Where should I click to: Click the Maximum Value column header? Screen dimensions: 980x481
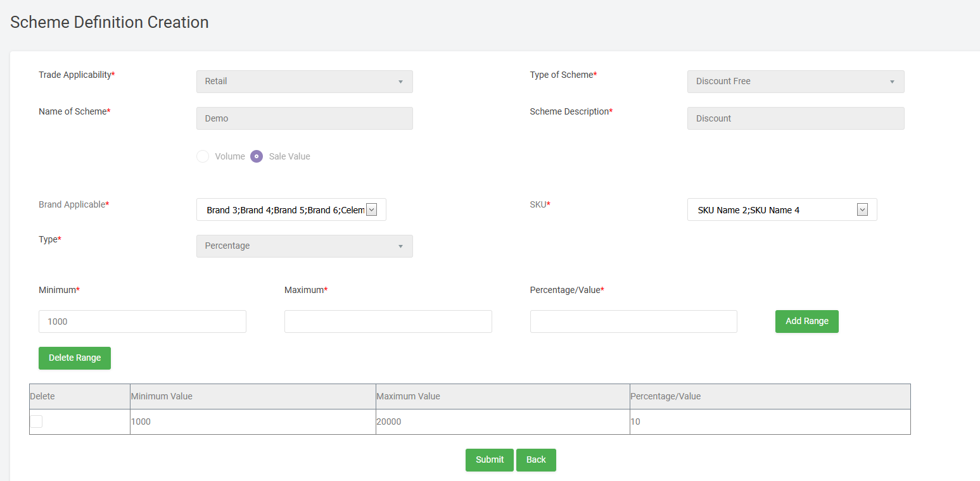pos(503,396)
